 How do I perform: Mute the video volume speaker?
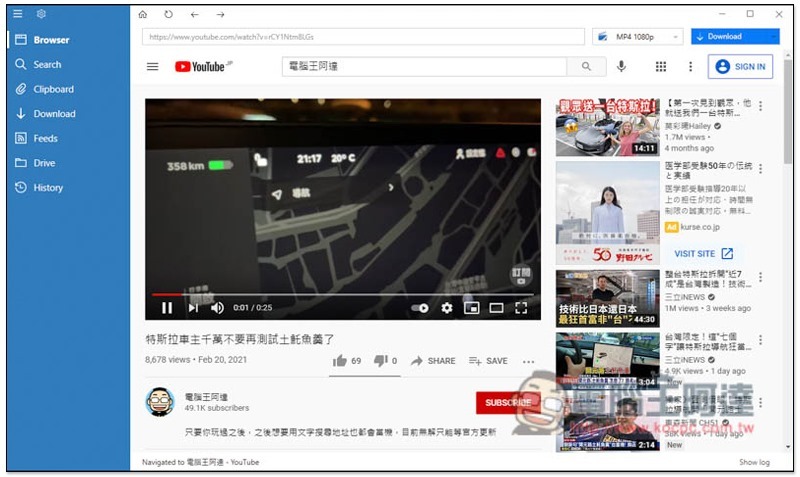[217, 308]
